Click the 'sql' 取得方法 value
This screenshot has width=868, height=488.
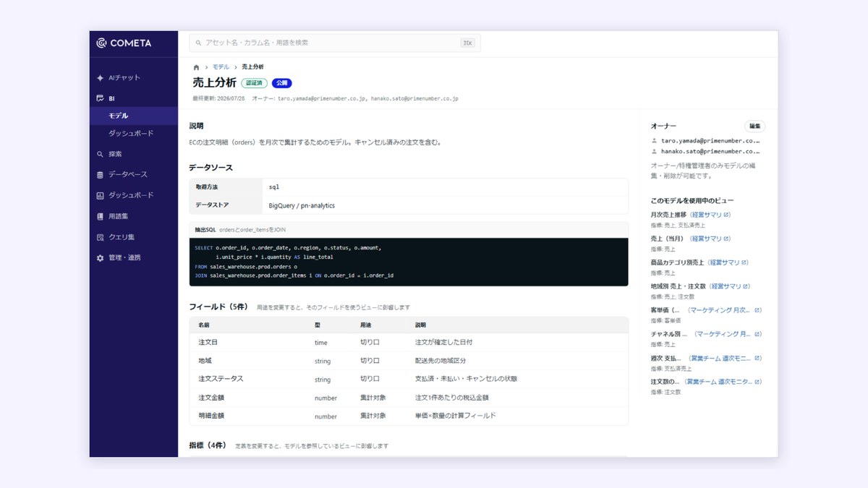click(x=274, y=187)
